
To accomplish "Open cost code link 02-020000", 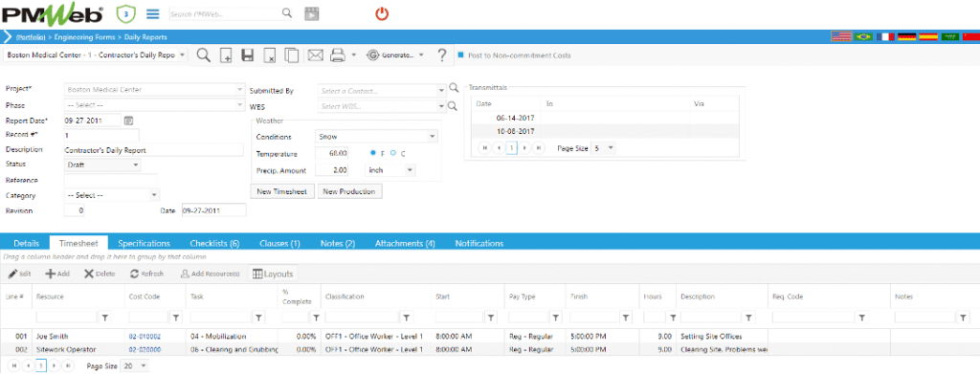I will (145, 350).
